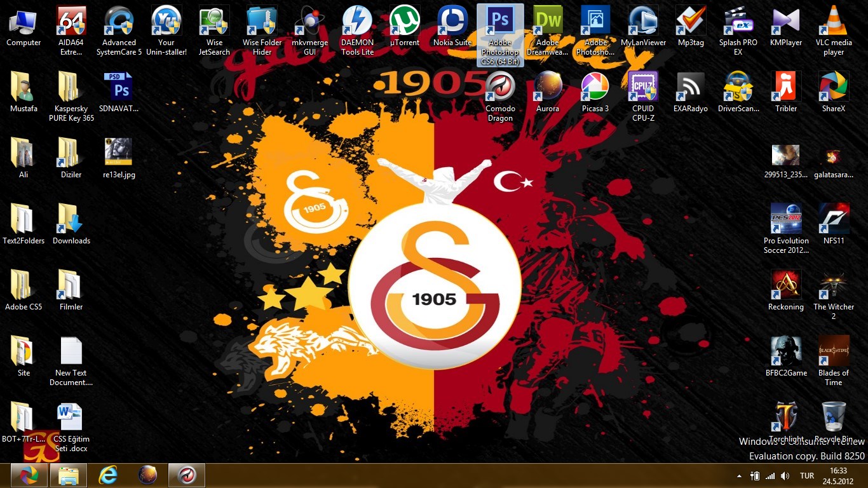868x488 pixels.
Task: Click the Downloads folder shortcut
Action: click(x=71, y=225)
